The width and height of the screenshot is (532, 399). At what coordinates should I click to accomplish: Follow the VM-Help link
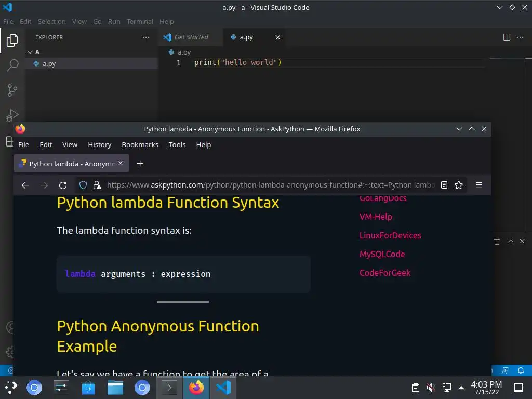click(376, 217)
